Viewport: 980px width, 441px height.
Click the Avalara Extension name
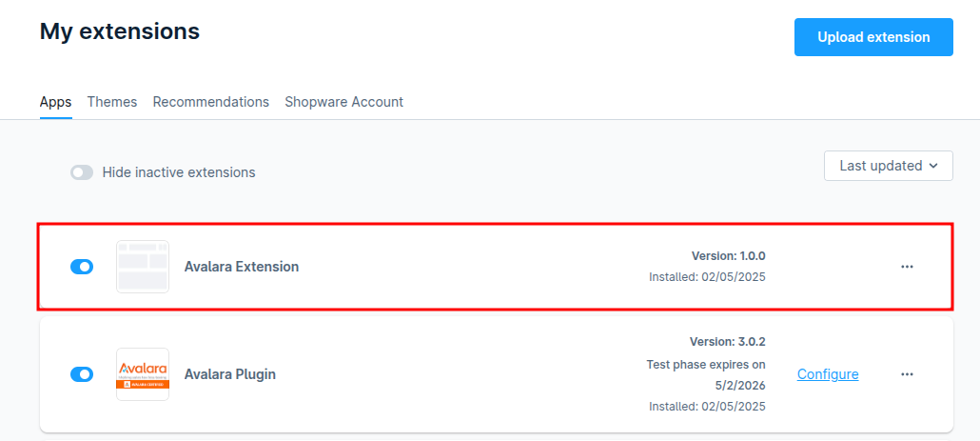pos(242,267)
